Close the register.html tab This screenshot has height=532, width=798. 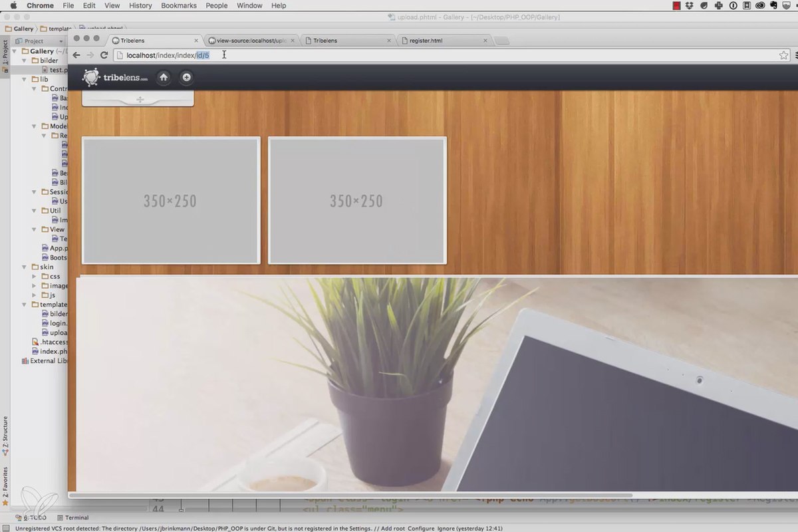point(485,41)
